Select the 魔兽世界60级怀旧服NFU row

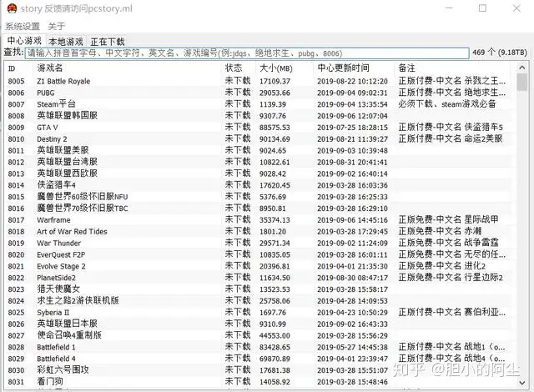click(258, 197)
